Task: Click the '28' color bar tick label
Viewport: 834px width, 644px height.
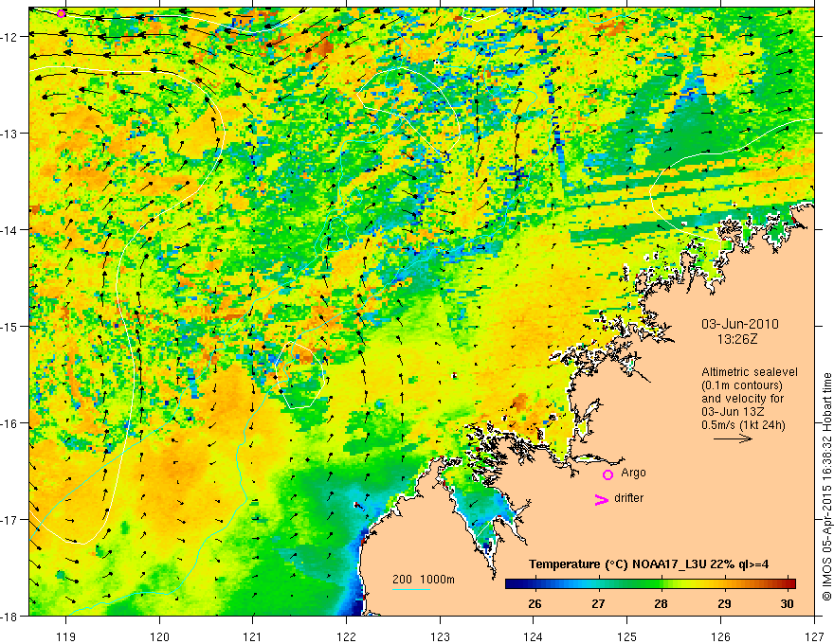Action: [661, 603]
